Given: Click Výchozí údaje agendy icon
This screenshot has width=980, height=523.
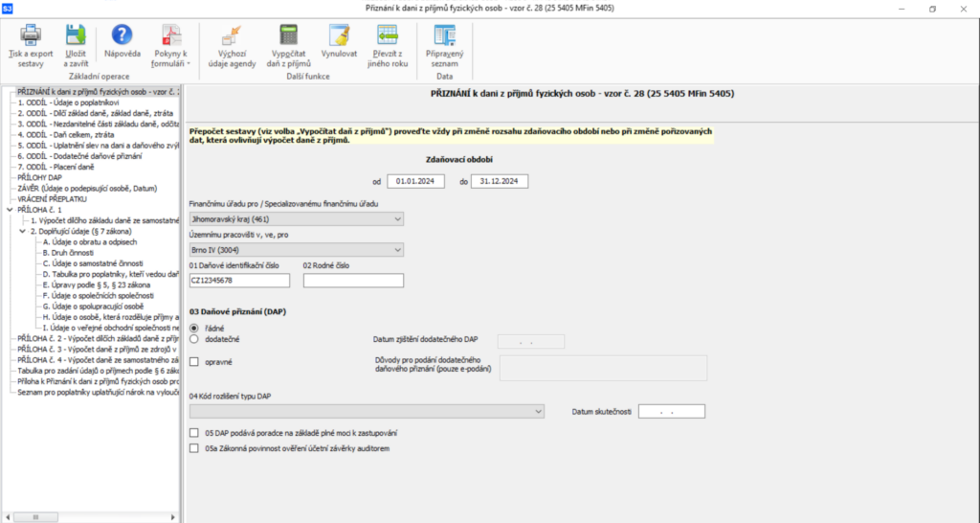Looking at the screenshot, I should click(x=231, y=37).
